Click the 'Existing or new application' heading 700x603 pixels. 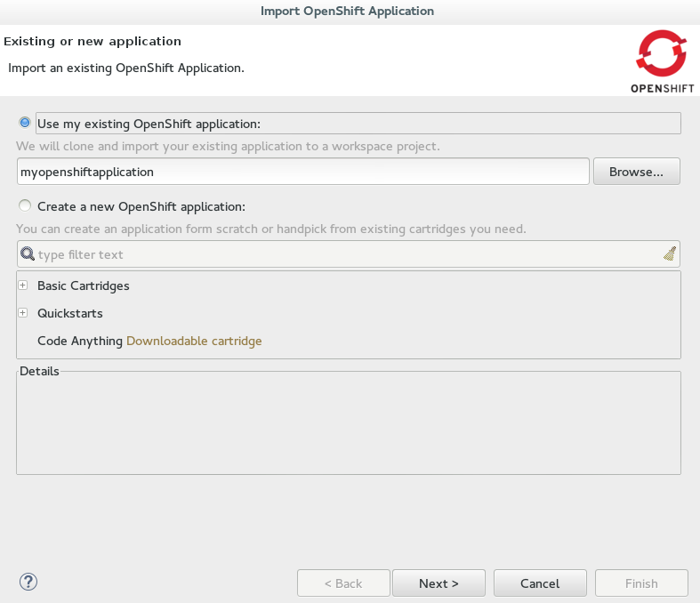[x=93, y=41]
